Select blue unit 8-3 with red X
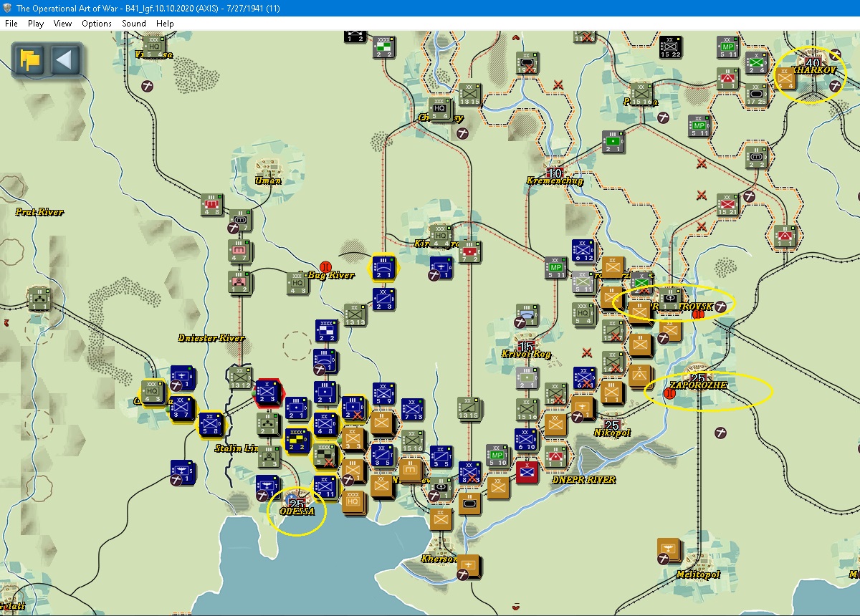Screen dimensions: 860x616 point(469,473)
